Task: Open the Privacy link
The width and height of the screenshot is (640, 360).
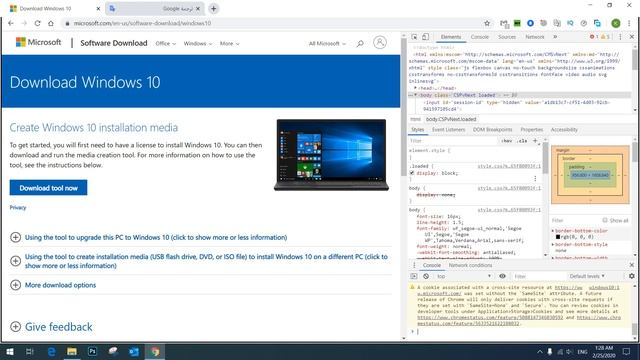Action: (18, 207)
